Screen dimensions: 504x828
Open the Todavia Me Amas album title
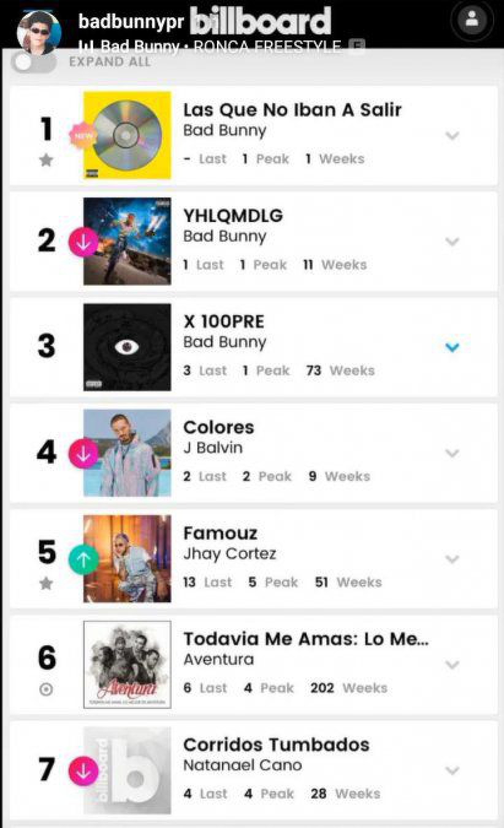(x=306, y=639)
